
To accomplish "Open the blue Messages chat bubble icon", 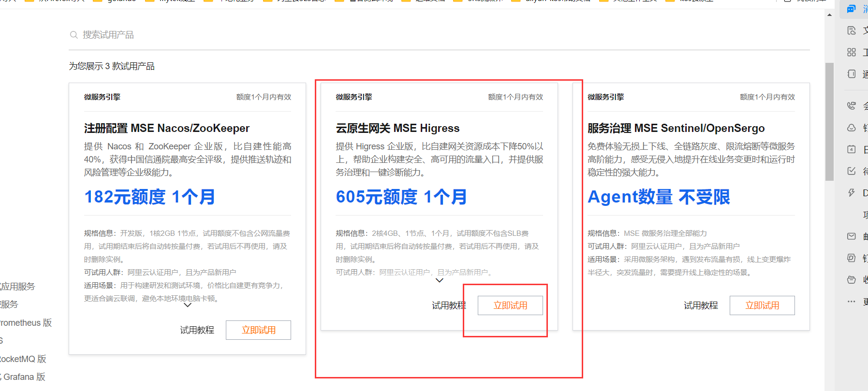I will 852,9.
